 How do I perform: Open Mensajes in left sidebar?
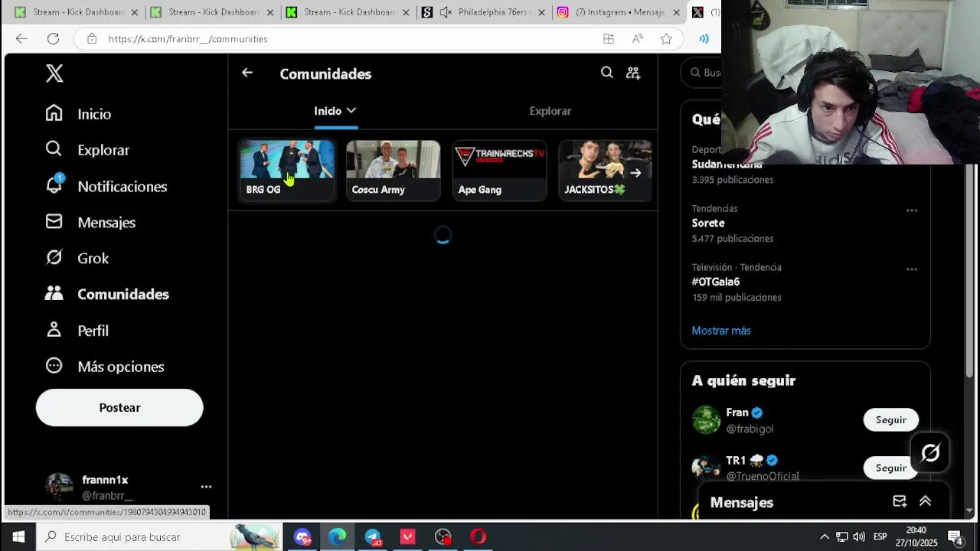click(90, 222)
